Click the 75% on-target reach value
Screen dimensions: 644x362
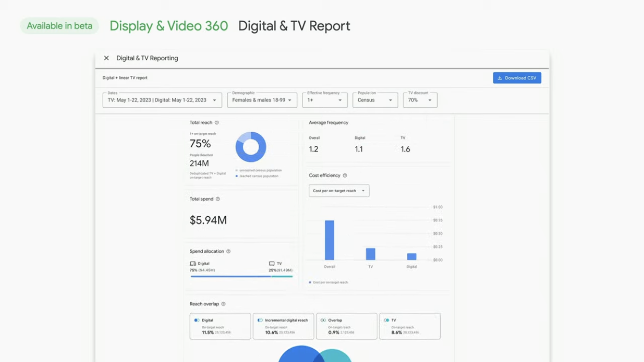[200, 143]
